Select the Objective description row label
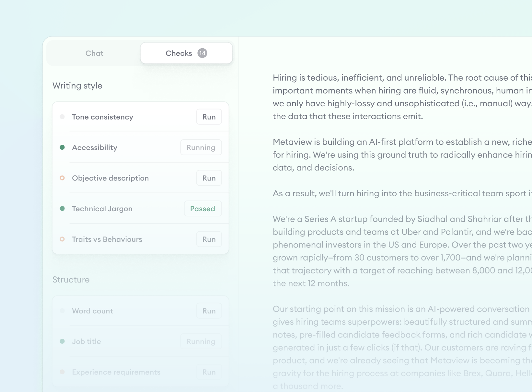 (x=110, y=178)
